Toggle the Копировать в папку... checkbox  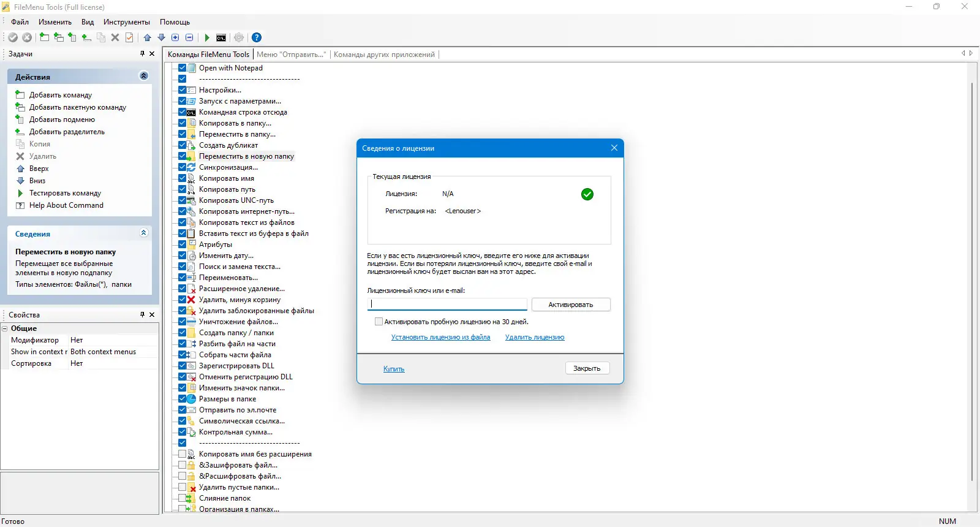(182, 123)
